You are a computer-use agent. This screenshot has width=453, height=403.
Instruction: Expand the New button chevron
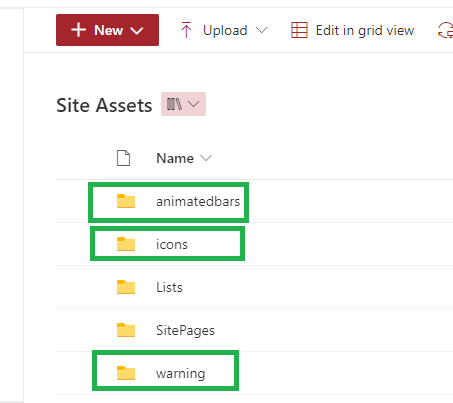click(137, 31)
